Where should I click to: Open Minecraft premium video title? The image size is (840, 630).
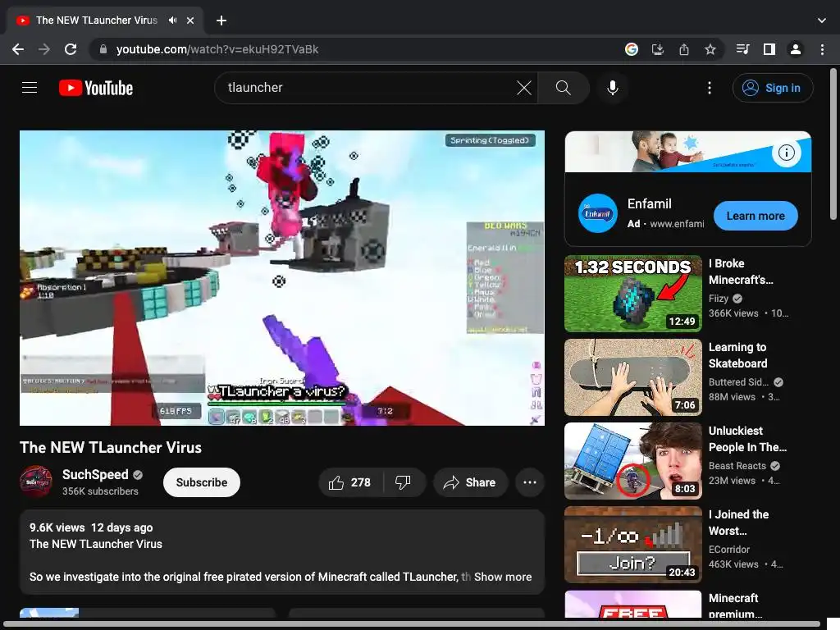735,605
